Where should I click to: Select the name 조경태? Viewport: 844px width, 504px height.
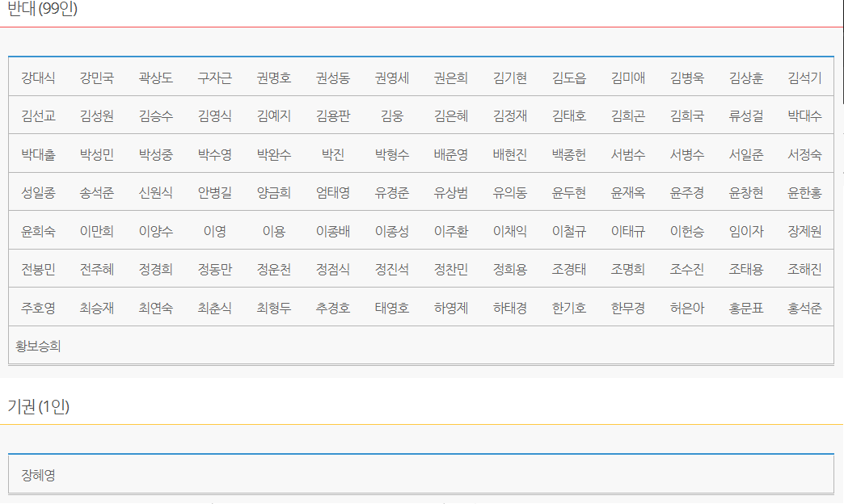(569, 270)
